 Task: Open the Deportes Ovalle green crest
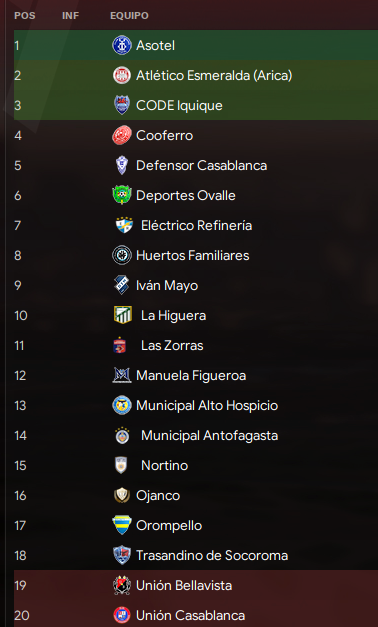point(122,195)
